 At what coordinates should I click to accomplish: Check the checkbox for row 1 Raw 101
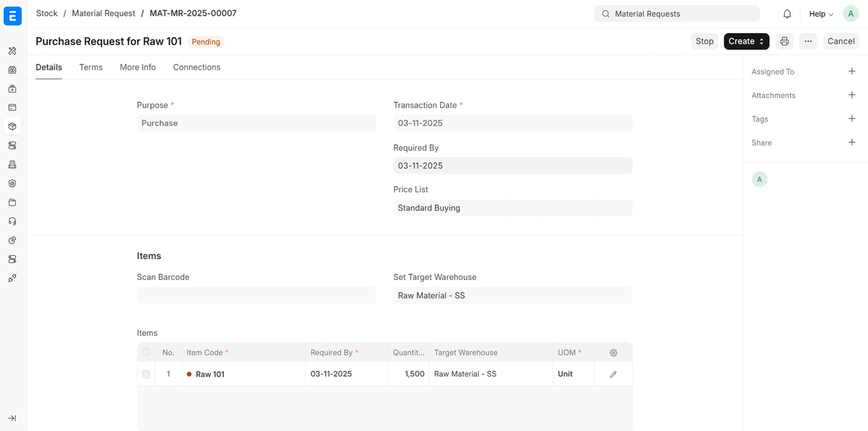coord(146,374)
